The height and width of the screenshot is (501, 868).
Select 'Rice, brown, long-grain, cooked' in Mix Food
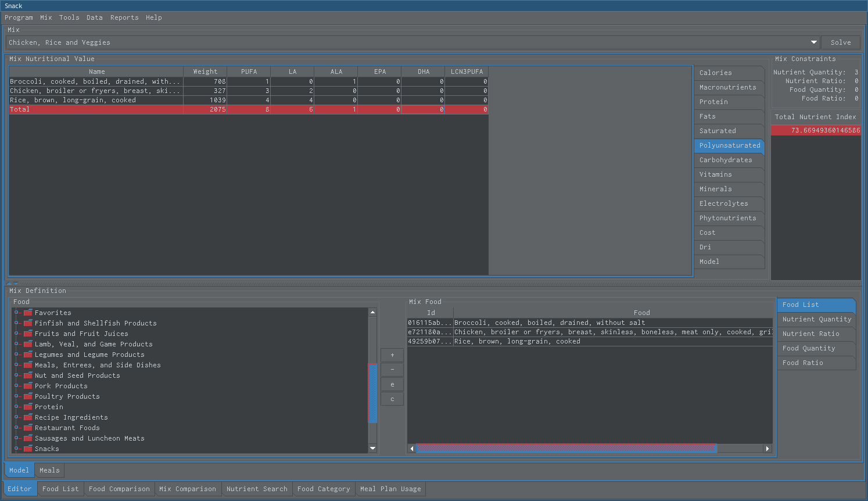tap(590, 341)
